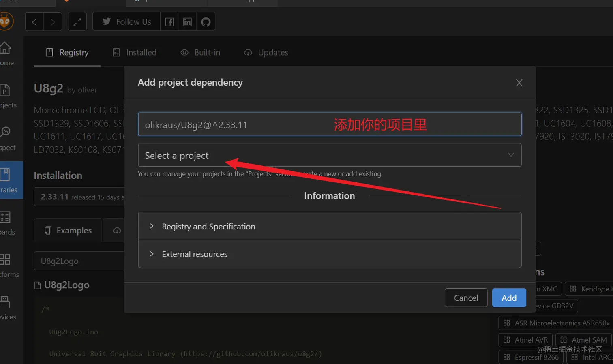
Task: Click the 'by oliver' author text
Action: [82, 90]
